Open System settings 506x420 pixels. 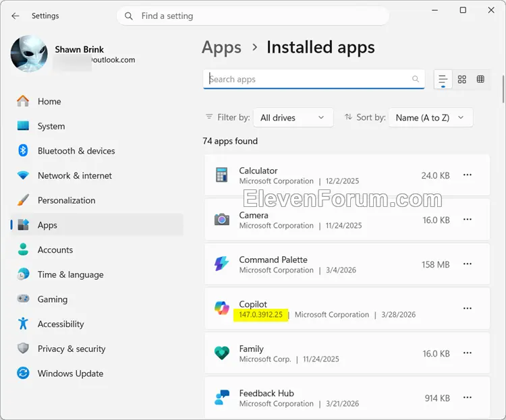coord(96,126)
